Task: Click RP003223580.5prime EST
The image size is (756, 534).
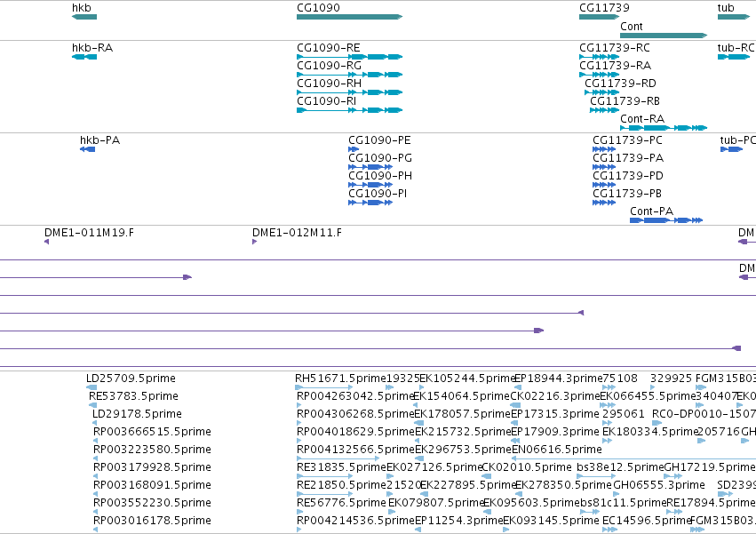Action: 95,458
